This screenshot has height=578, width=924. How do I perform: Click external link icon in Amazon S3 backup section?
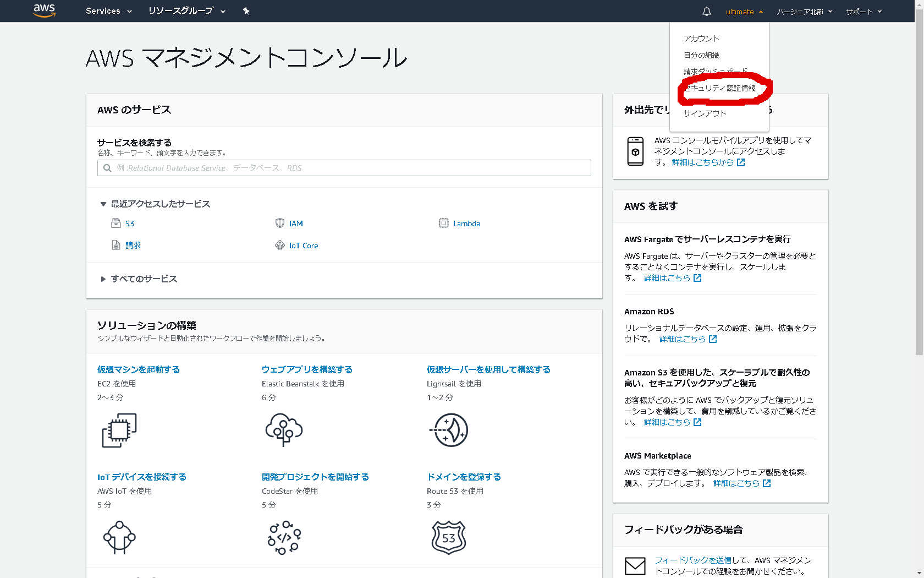coord(697,422)
